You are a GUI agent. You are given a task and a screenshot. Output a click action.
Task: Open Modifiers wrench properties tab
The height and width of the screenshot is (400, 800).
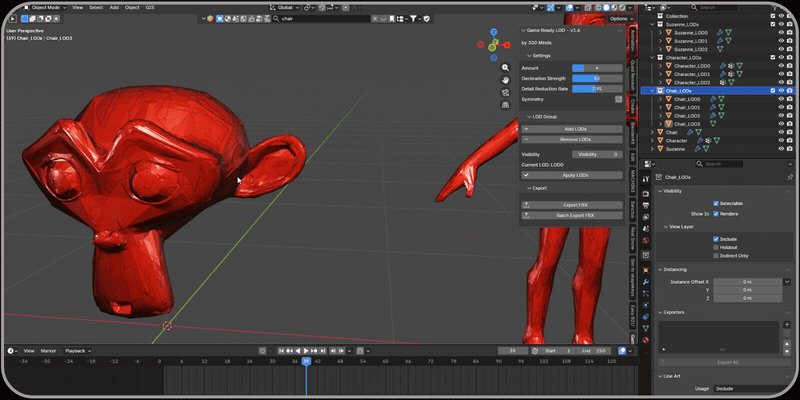(x=646, y=282)
